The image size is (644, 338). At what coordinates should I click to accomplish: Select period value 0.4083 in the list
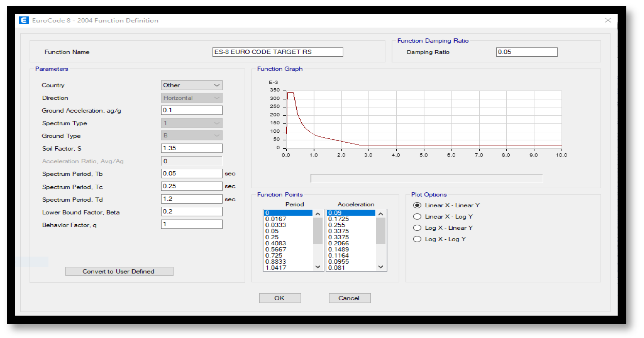[x=276, y=243]
